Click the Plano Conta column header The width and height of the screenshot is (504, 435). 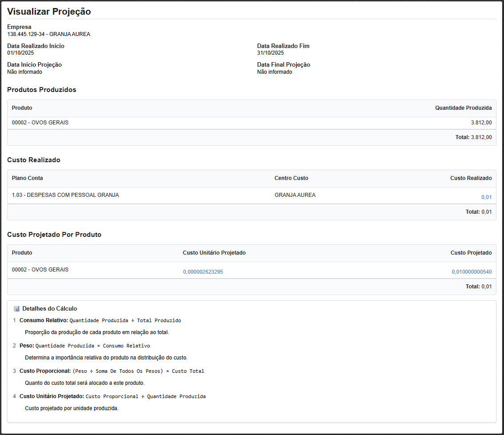pos(28,178)
